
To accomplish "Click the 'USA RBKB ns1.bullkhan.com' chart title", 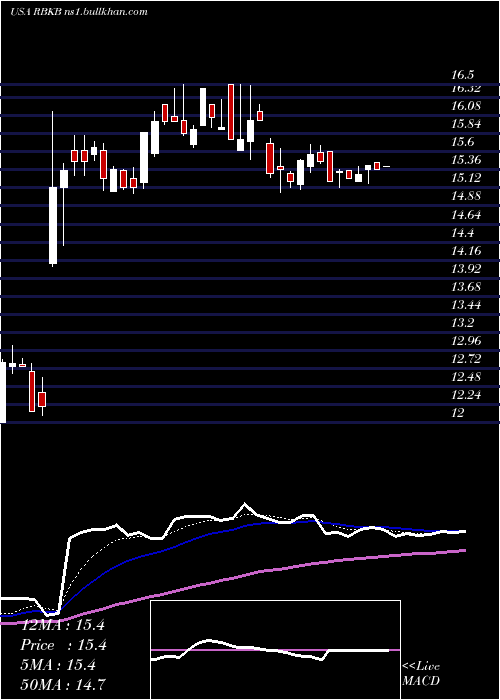I will coord(79,12).
